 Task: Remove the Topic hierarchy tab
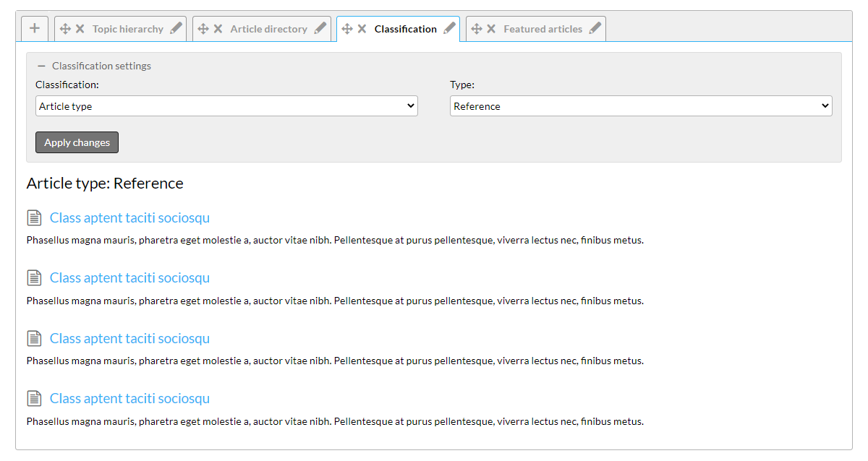80,29
